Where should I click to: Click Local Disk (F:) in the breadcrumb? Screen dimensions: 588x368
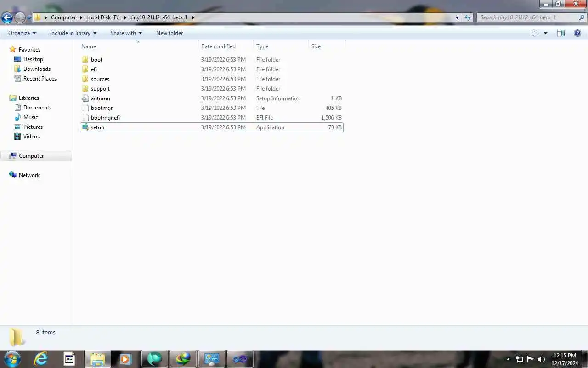[103, 17]
